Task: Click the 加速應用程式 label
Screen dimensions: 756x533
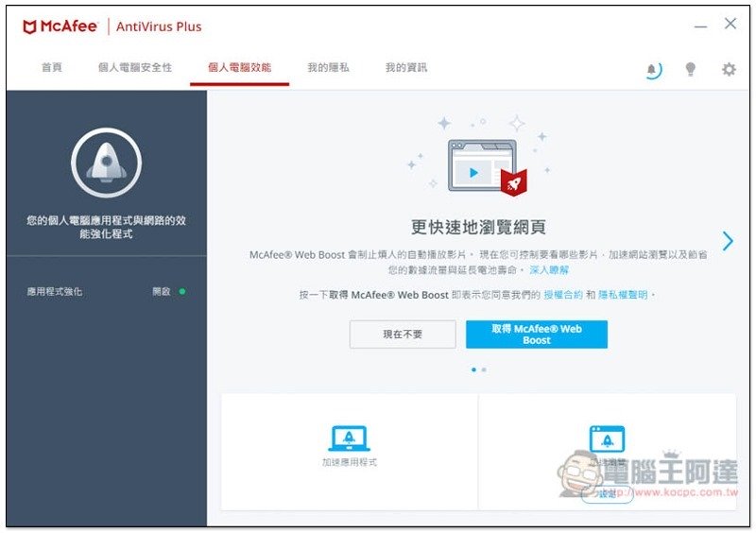Action: [x=350, y=462]
